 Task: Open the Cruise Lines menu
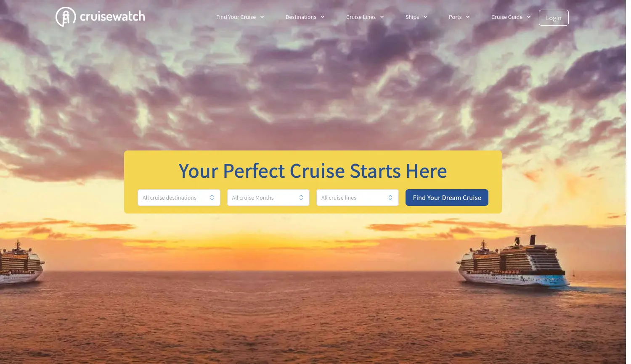pos(361,17)
